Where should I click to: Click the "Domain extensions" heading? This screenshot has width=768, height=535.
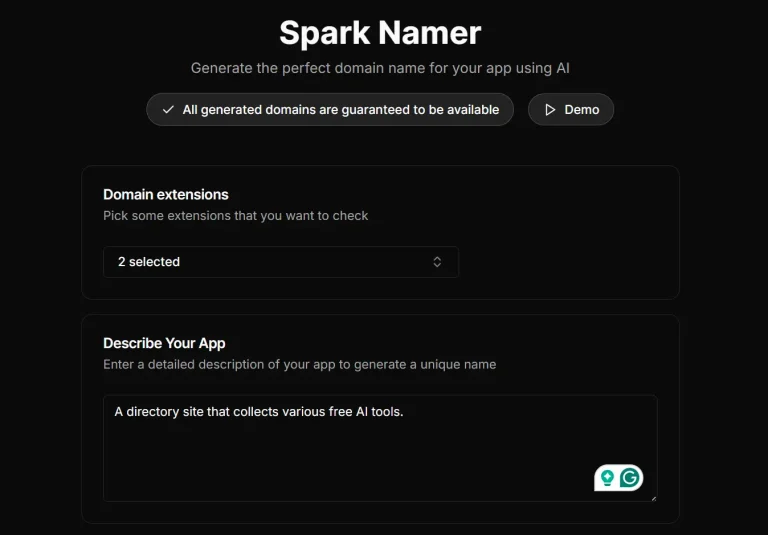[x=166, y=195]
